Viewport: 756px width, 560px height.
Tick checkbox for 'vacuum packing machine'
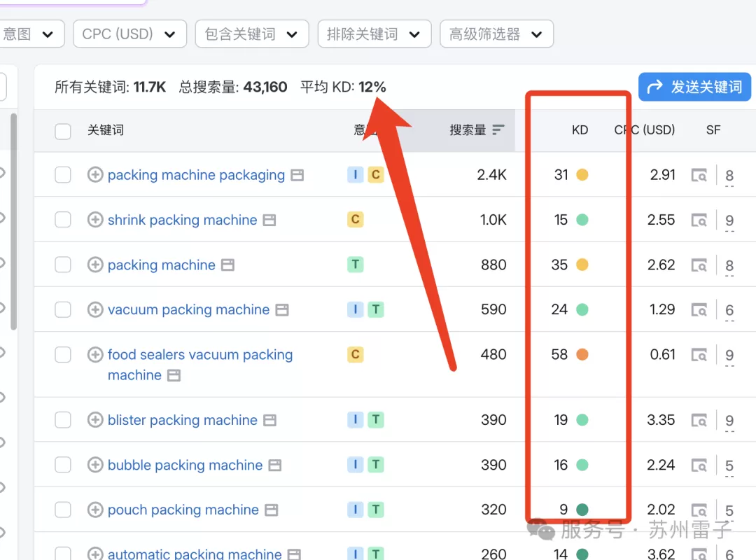[x=63, y=309]
